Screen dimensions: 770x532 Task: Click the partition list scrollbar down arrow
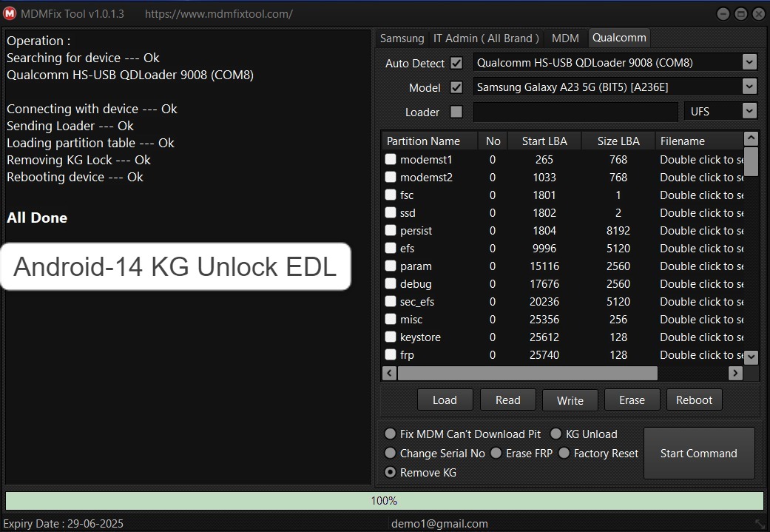(x=751, y=357)
